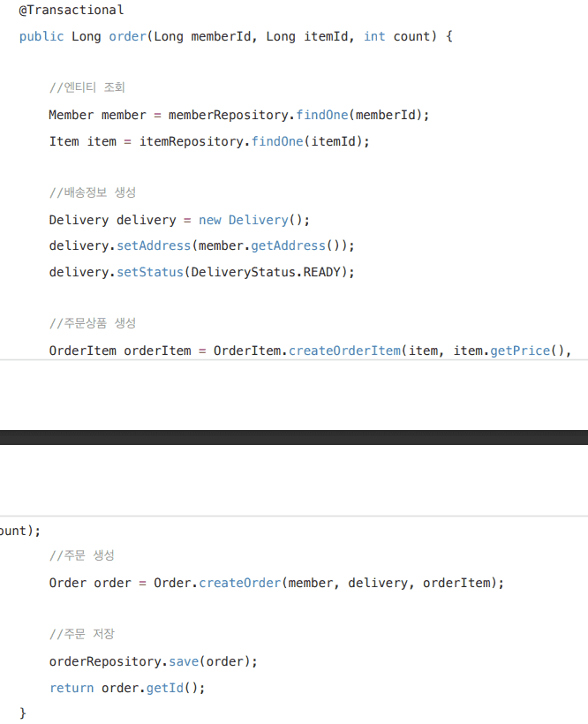
Task: Click the dark page separator bar
Action: [x=294, y=437]
